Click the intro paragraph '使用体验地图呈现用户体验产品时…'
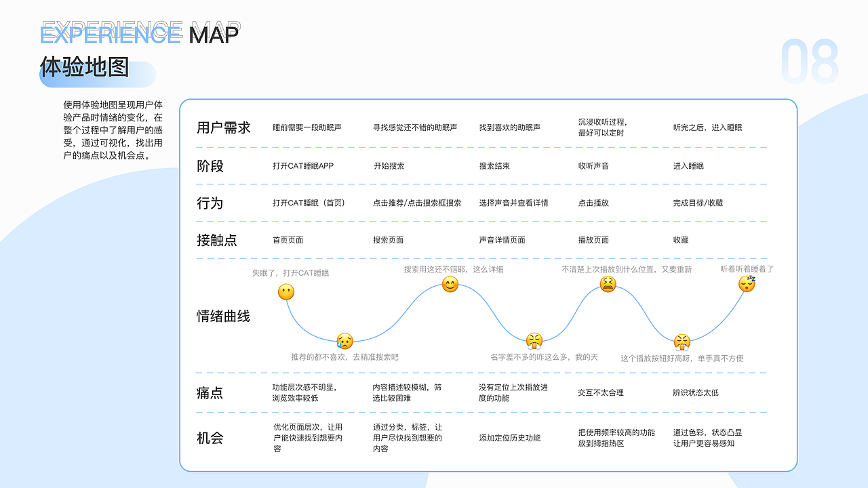The height and width of the screenshot is (488, 868). tap(113, 130)
